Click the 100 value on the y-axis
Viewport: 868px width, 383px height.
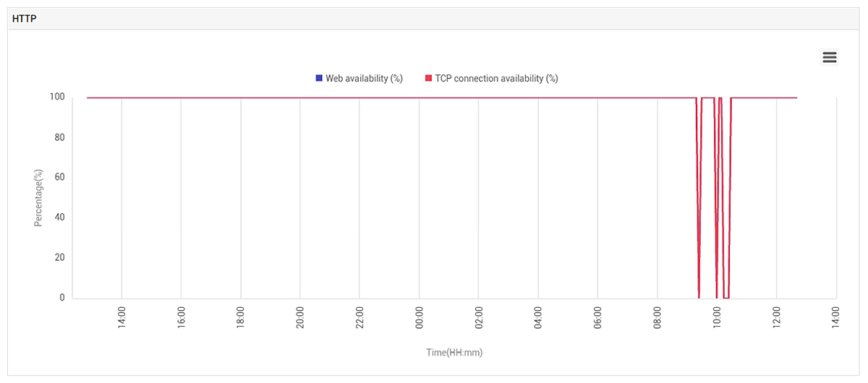[x=57, y=97]
